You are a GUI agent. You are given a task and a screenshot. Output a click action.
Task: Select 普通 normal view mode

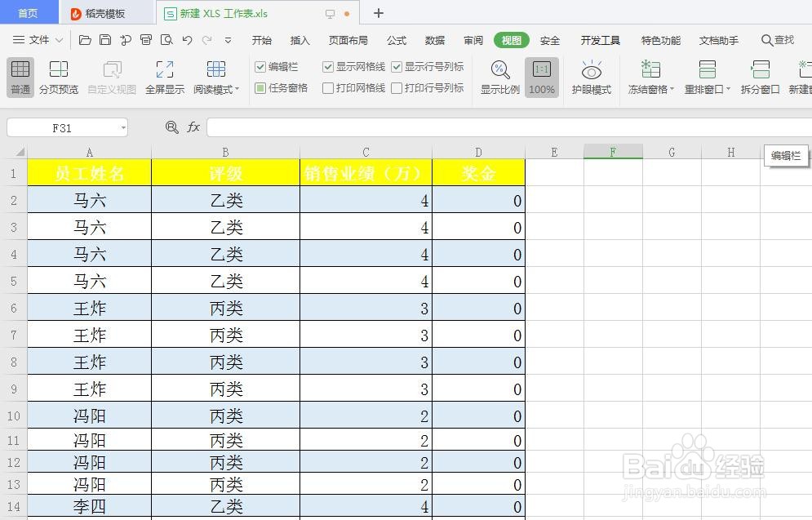(19, 78)
